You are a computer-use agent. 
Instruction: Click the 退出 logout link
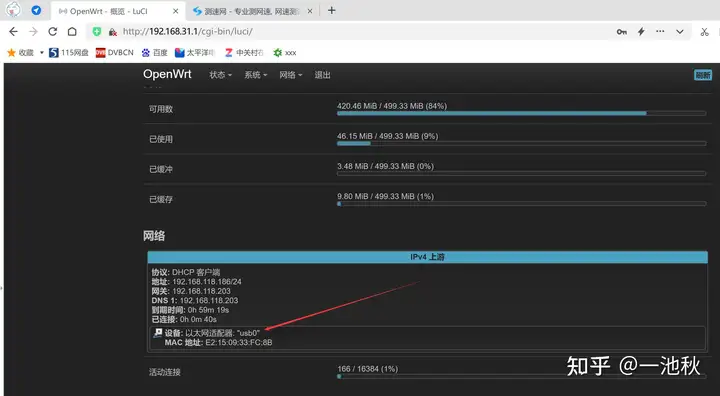tap(322, 75)
